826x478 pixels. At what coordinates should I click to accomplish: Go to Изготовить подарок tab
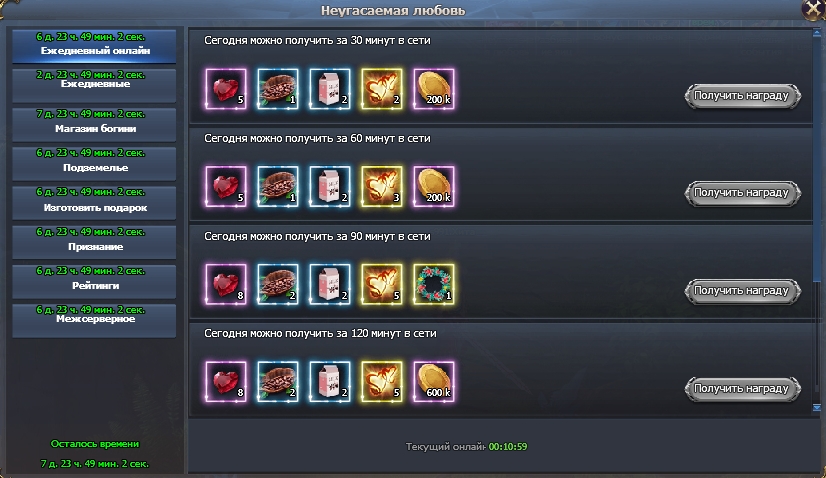point(94,202)
